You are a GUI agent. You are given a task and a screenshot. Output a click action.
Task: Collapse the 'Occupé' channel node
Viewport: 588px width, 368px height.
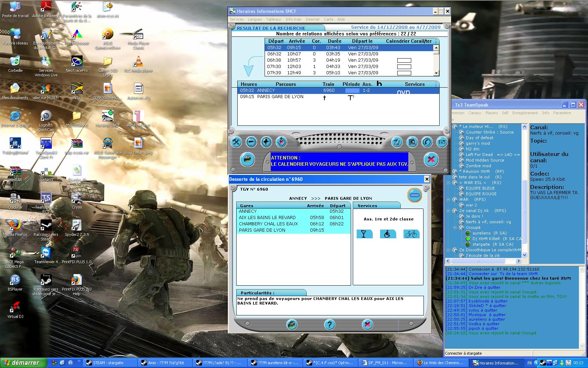pyautogui.click(x=455, y=227)
